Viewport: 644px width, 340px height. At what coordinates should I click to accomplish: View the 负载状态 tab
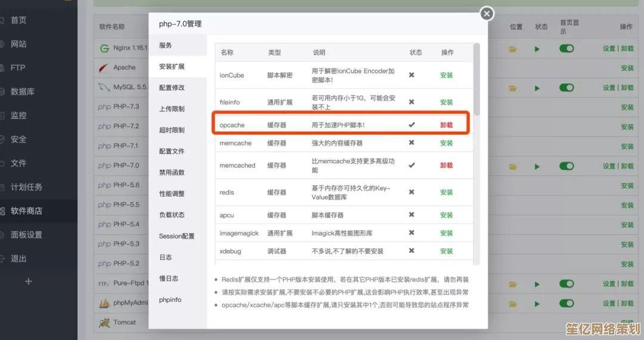pos(172,215)
